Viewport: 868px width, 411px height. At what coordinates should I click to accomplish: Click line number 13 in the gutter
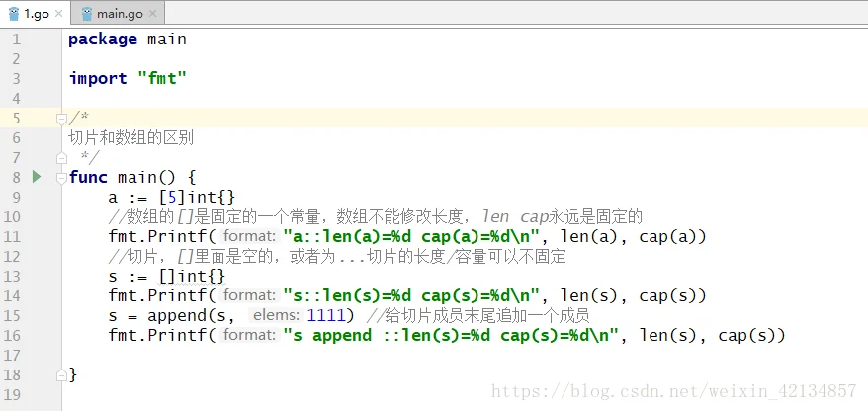click(12, 276)
